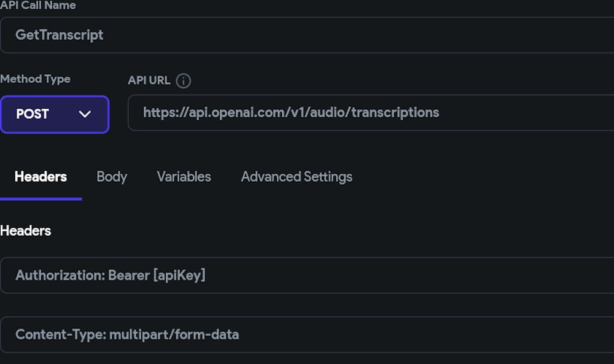Click the Headers section heading
The image size is (614, 364).
pos(26,231)
